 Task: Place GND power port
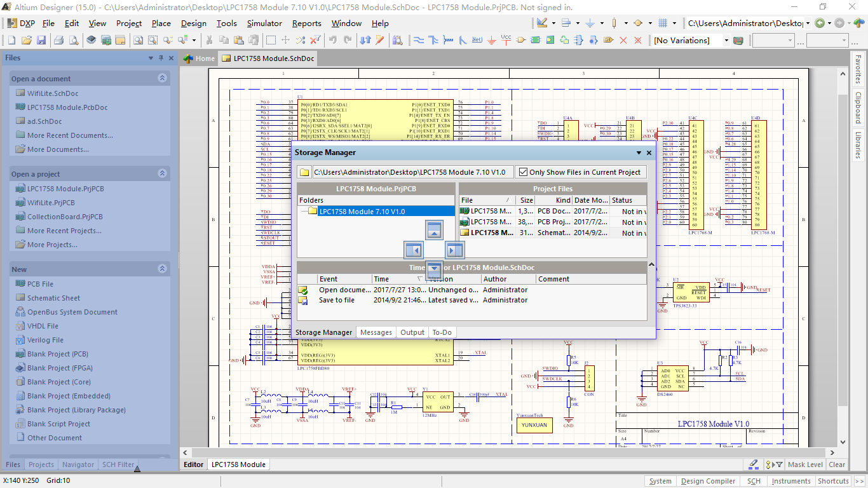(491, 40)
